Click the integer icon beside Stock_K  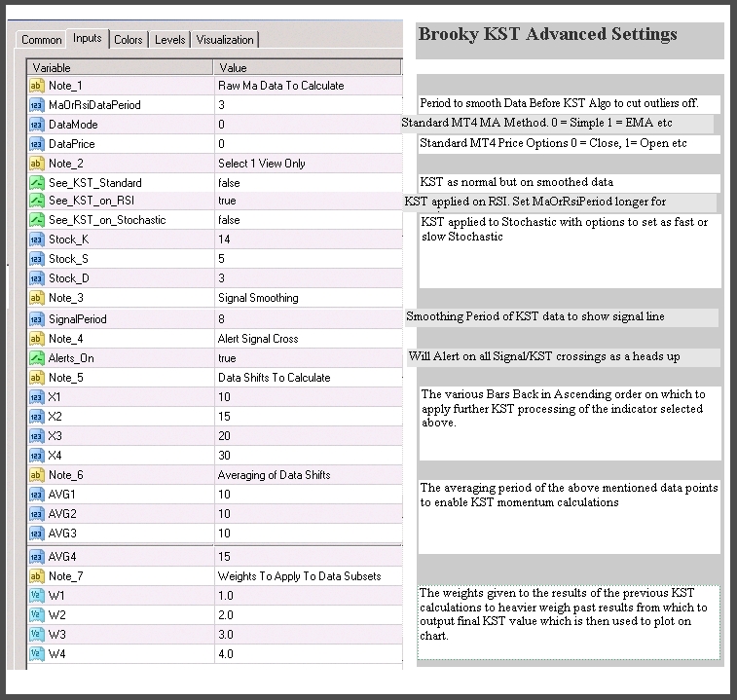click(36, 239)
